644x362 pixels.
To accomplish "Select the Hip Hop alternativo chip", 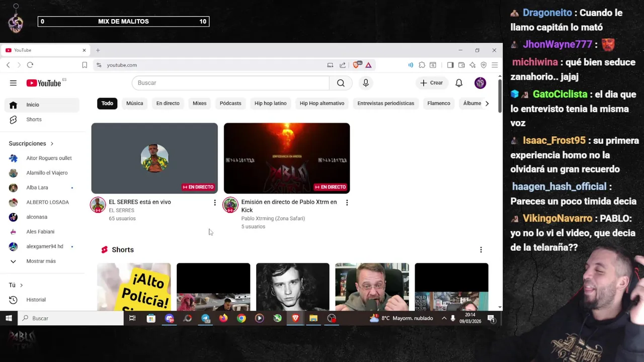I will pyautogui.click(x=322, y=104).
